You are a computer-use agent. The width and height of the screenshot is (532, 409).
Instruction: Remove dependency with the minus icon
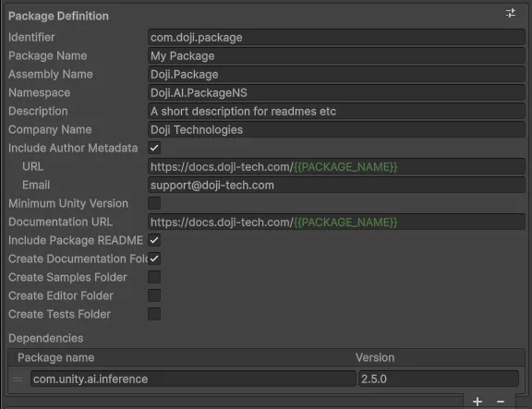pos(500,402)
